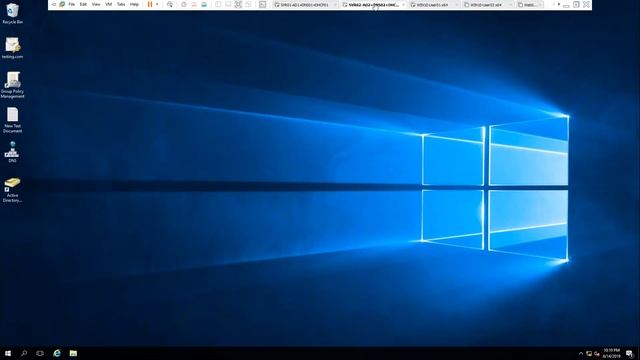Screen dimensions: 640x360
Task: Open the snapshot manager toolbar icon
Action: (204, 4)
